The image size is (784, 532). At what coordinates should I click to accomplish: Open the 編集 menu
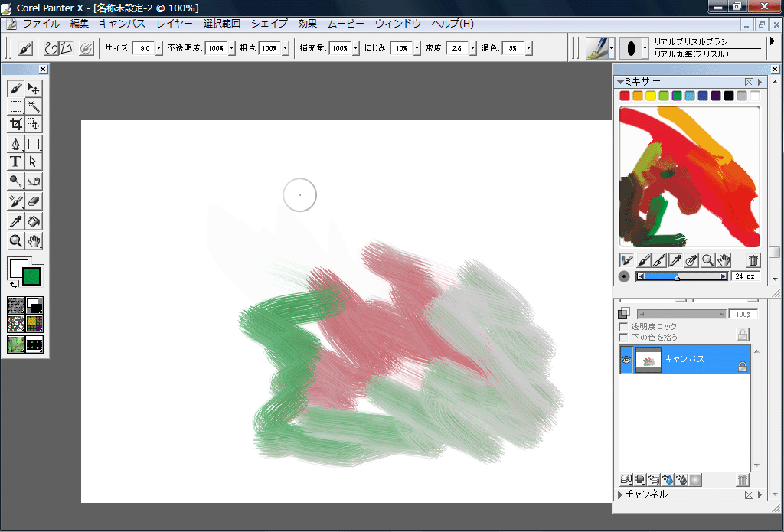tap(80, 24)
